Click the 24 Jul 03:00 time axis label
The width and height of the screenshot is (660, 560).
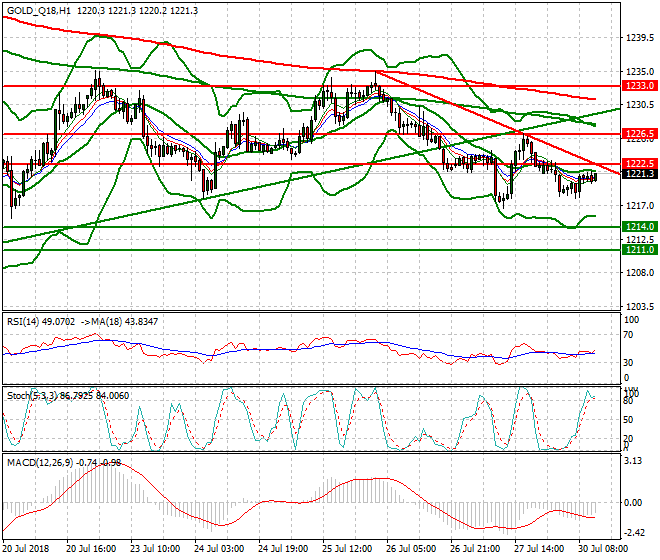tap(219, 549)
